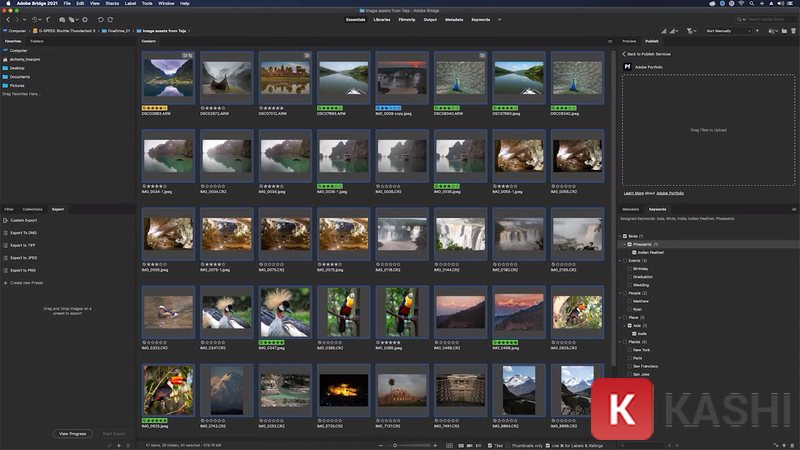
Task: Click Get Photos from Camera icon
Action: pos(62,19)
